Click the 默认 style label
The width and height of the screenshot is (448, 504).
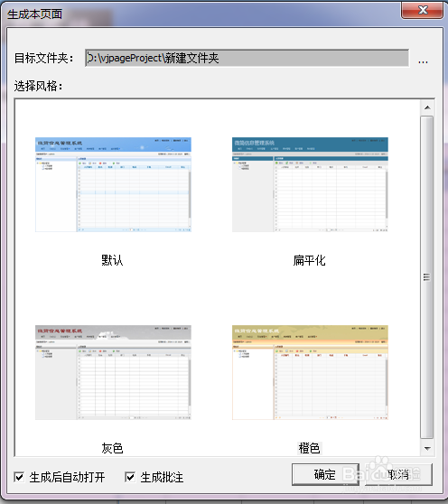(112, 260)
